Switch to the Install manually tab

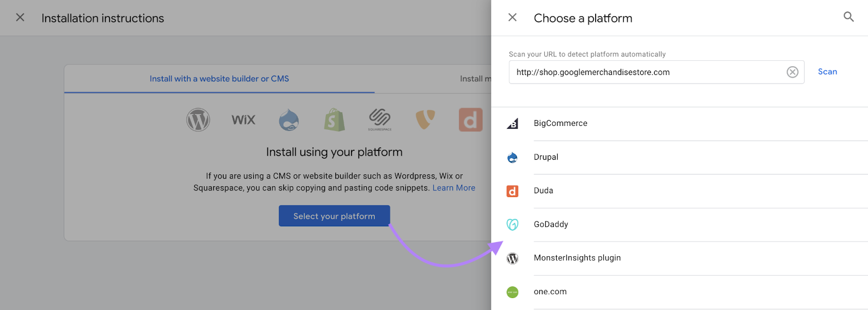point(475,79)
